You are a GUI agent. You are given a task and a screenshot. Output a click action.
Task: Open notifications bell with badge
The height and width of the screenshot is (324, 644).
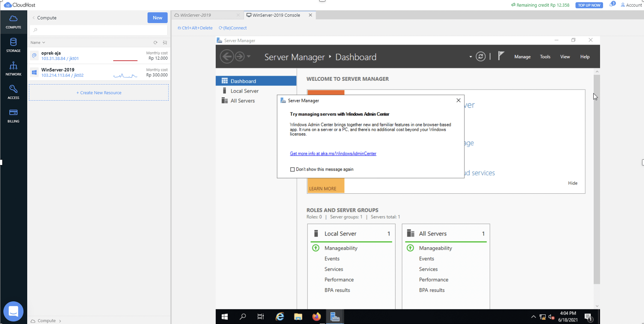coord(612,4)
